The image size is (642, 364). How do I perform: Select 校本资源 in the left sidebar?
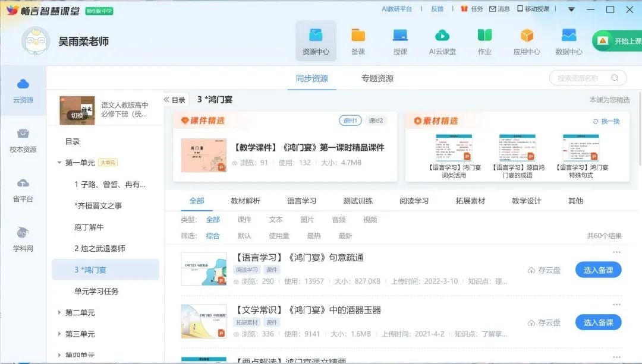23,140
